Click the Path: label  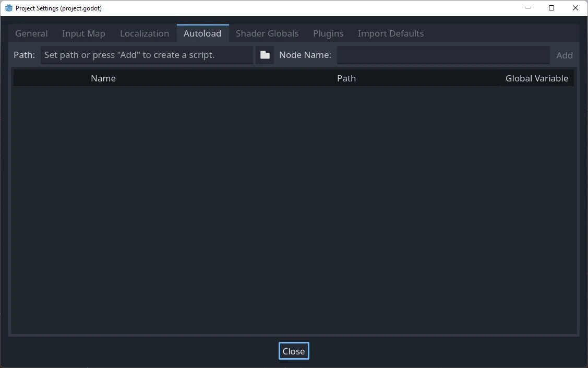click(24, 55)
